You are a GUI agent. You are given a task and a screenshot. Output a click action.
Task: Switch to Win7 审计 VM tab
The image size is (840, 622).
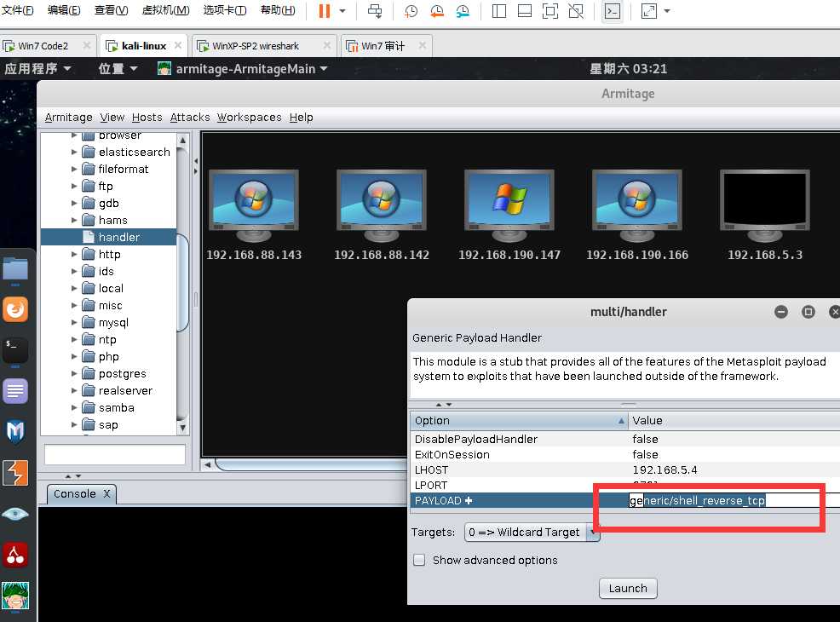pyautogui.click(x=383, y=46)
